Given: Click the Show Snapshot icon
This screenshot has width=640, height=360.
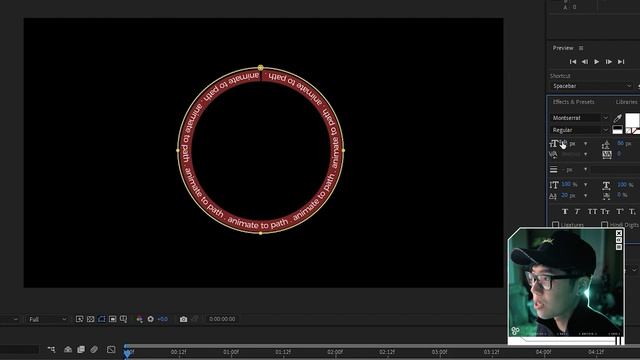Looking at the screenshot, I should coord(195,319).
